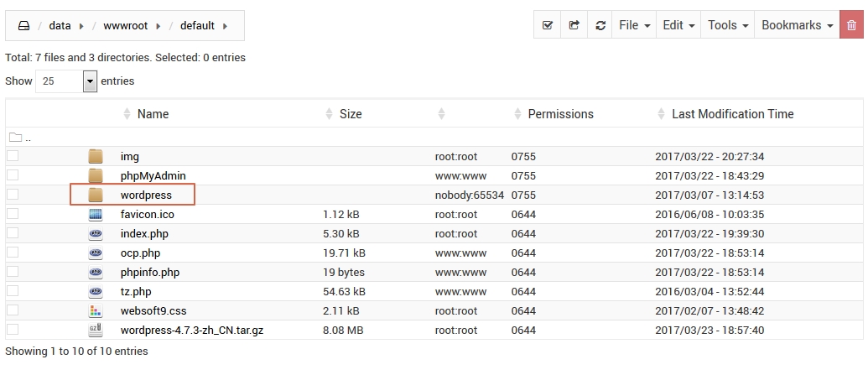Image resolution: width=868 pixels, height=375 pixels.
Task: Click the select-all checkmark toolbar icon
Action: (548, 25)
